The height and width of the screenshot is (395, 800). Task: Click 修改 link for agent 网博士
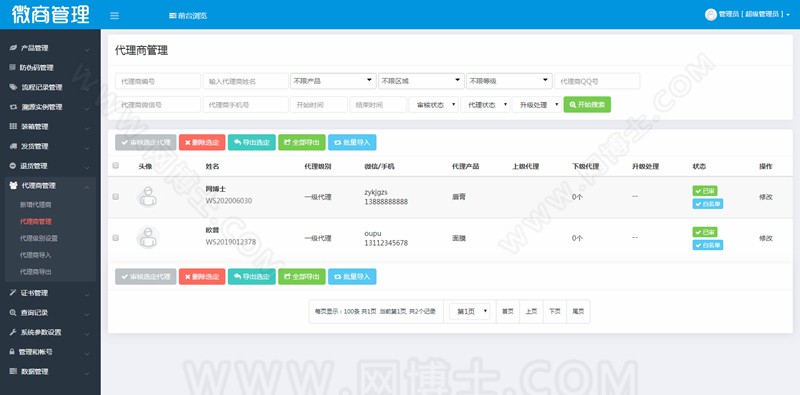coord(766,197)
